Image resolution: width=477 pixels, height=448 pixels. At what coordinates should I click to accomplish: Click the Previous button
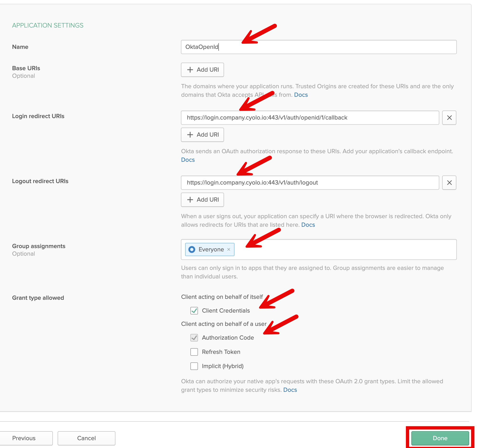(x=26, y=438)
